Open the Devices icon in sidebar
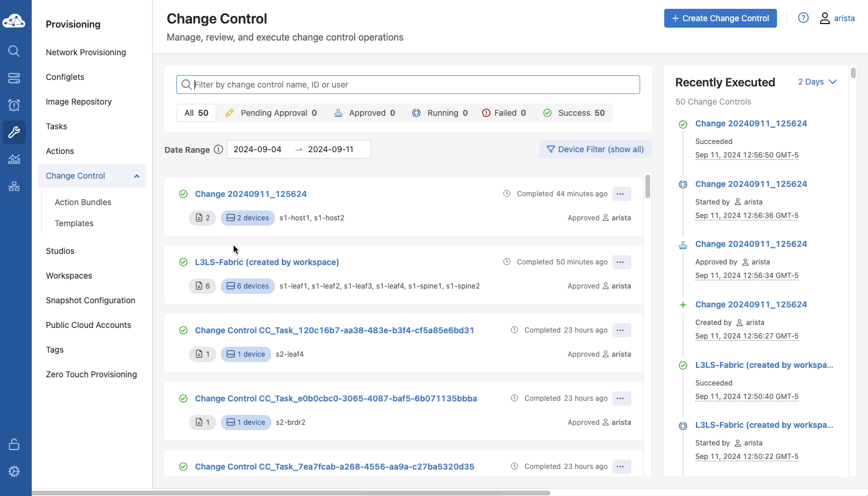868x496 pixels. (14, 78)
